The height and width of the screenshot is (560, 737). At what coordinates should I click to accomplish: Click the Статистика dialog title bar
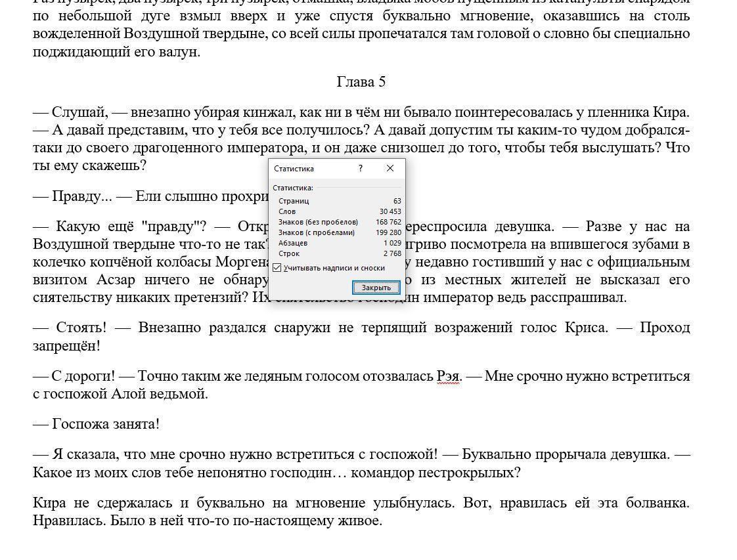[309, 169]
